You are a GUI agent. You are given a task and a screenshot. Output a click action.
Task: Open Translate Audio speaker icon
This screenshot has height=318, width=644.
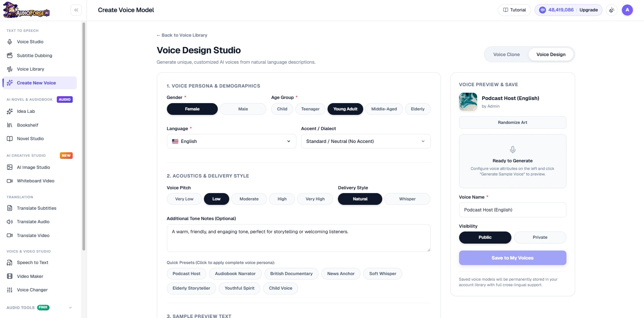(10, 222)
